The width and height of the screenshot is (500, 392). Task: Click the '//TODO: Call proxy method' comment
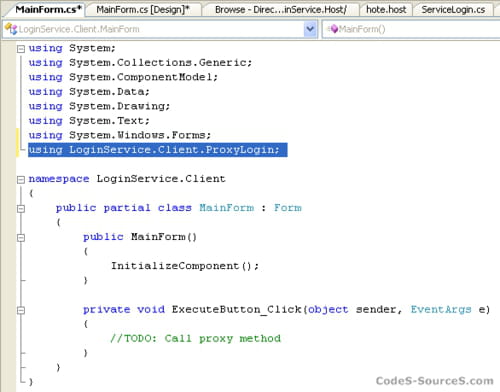point(196,339)
